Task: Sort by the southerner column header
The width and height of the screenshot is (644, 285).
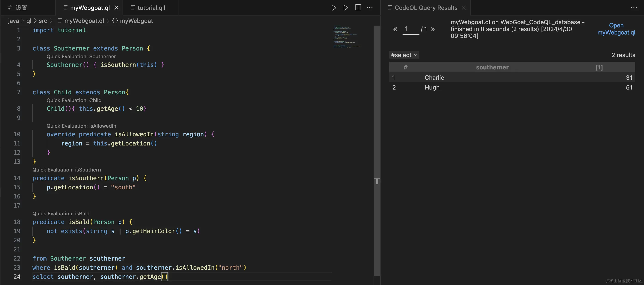Action: [x=492, y=67]
